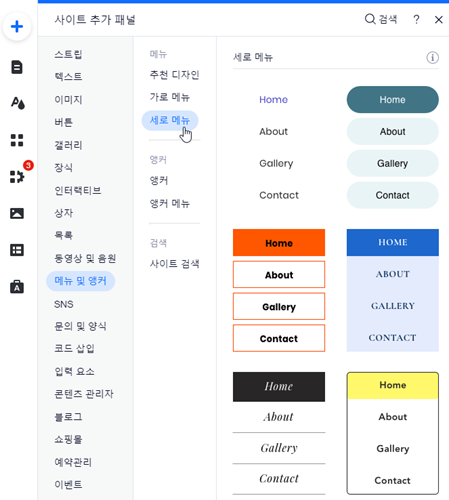Open the Media image icon in sidebar
Image resolution: width=449 pixels, height=500 pixels.
point(17,213)
